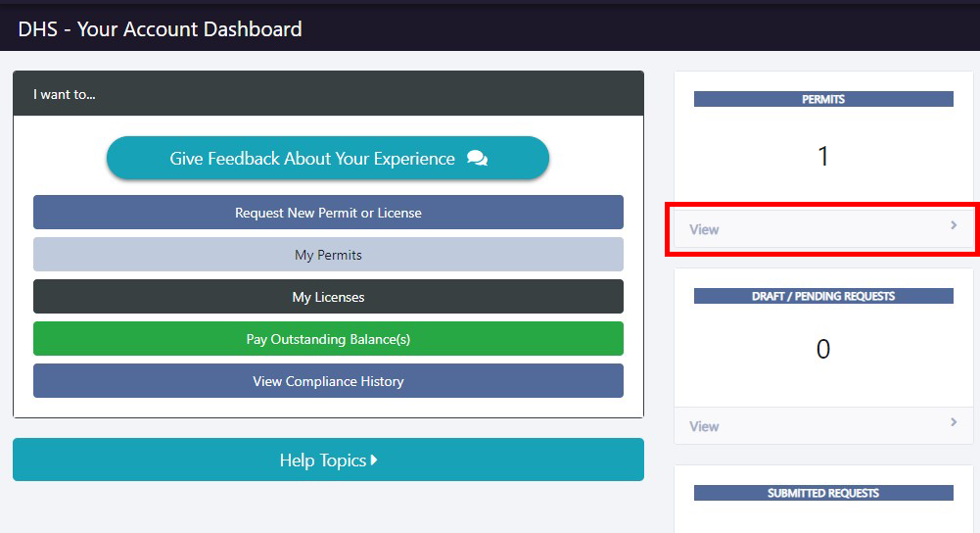Expand the Help Topics section
The width and height of the screenshot is (980, 533).
tap(323, 460)
